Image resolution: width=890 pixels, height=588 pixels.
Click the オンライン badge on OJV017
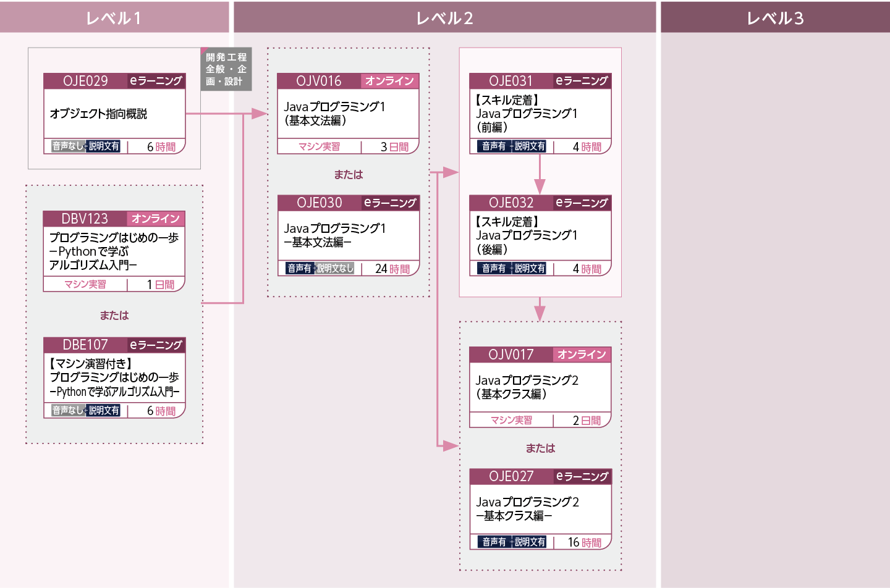click(582, 355)
